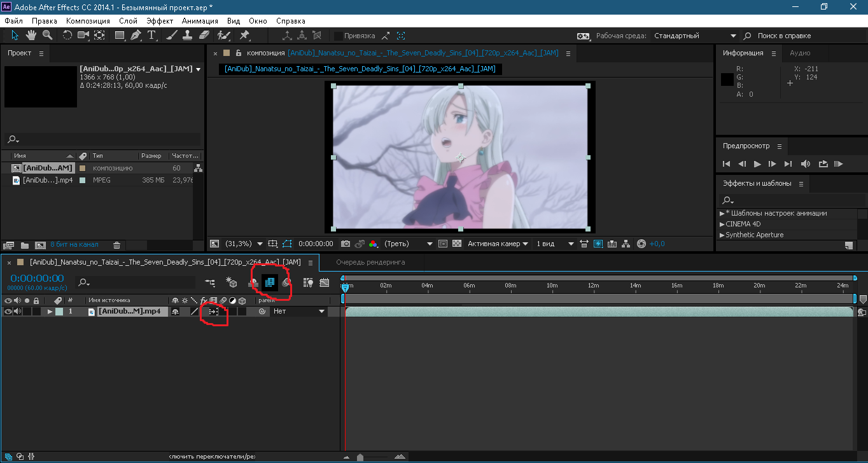Open the Файл menu
Screen dimensions: 868x463
pos(13,21)
